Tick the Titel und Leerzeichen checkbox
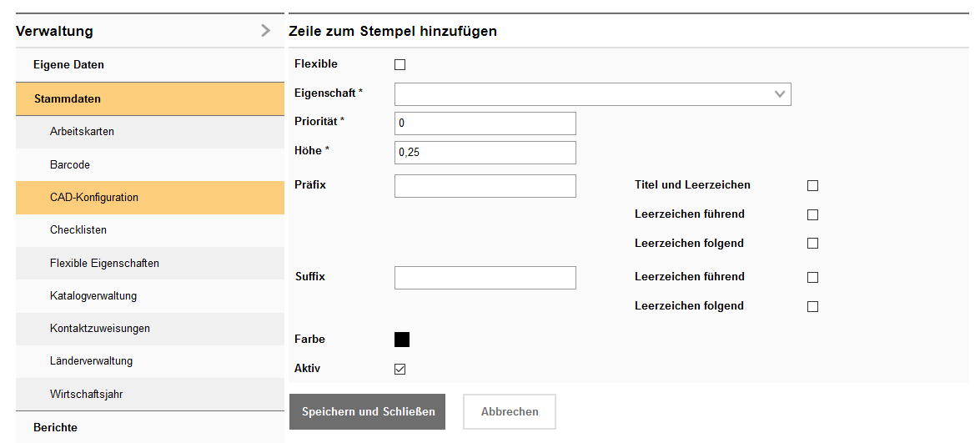 tap(812, 185)
